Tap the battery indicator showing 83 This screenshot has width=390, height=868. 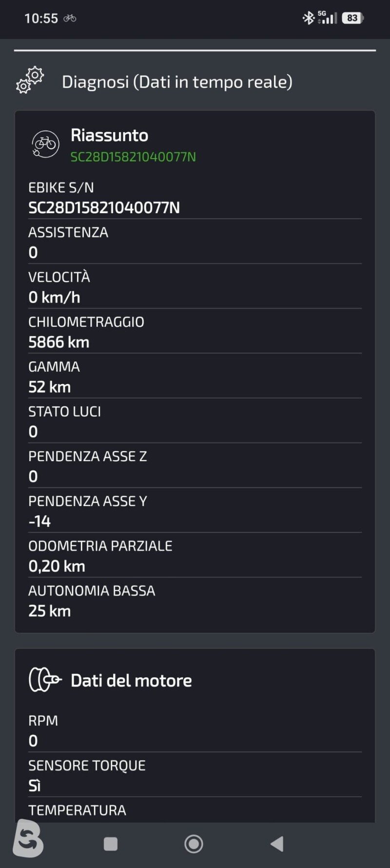(x=352, y=18)
